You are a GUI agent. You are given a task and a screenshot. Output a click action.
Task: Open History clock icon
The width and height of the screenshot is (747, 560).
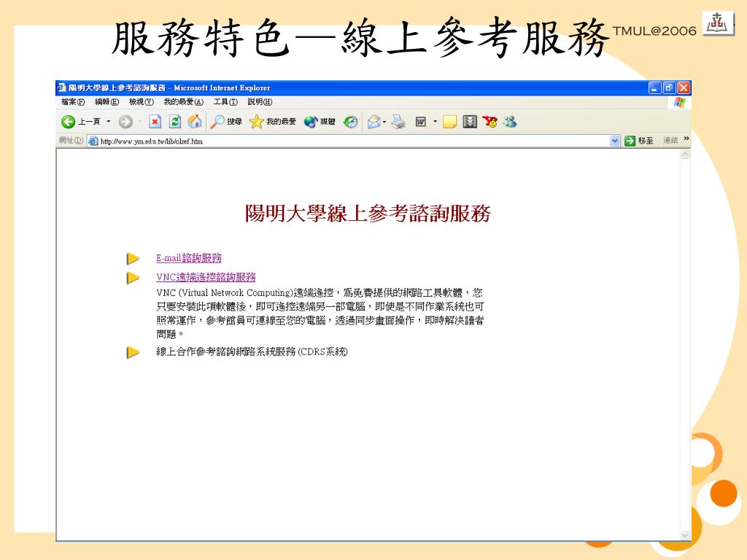pos(351,122)
